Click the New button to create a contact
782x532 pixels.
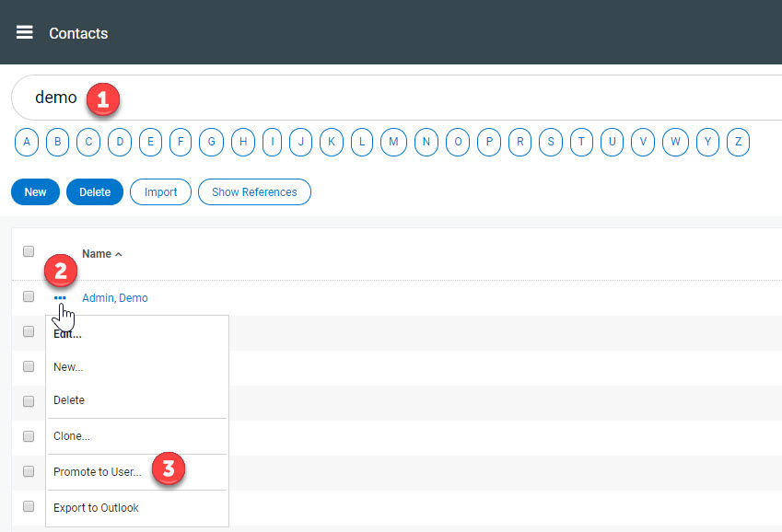35,191
